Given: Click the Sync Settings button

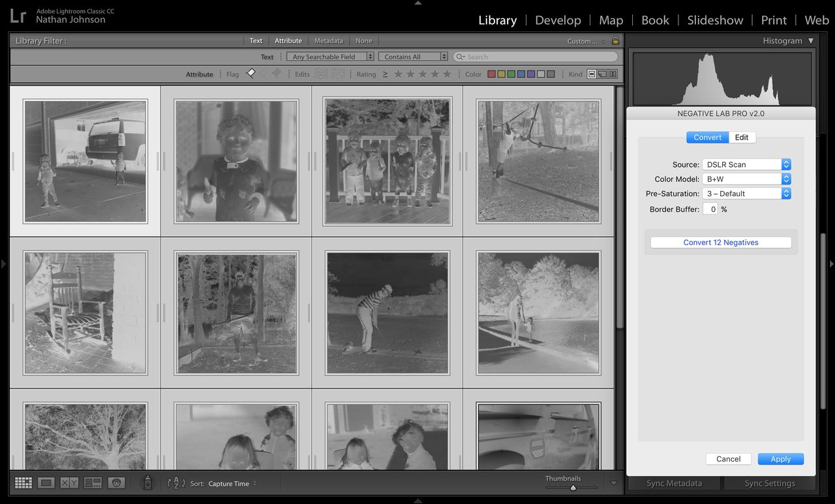Looking at the screenshot, I should 769,483.
